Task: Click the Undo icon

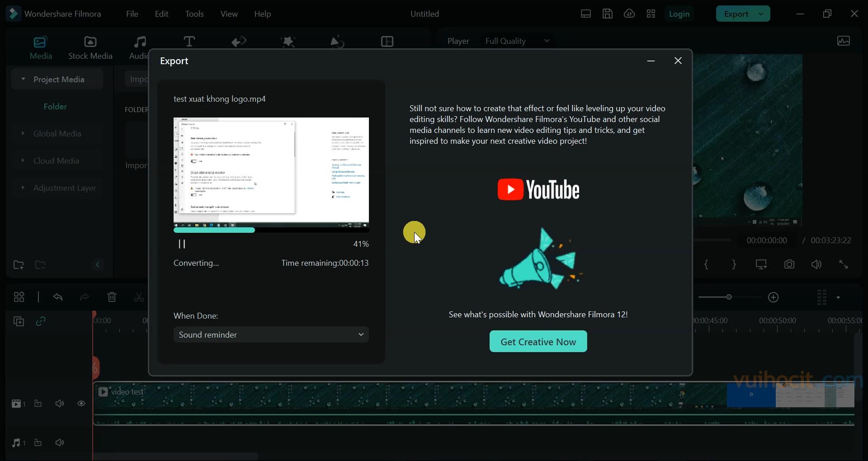Action: tap(58, 297)
